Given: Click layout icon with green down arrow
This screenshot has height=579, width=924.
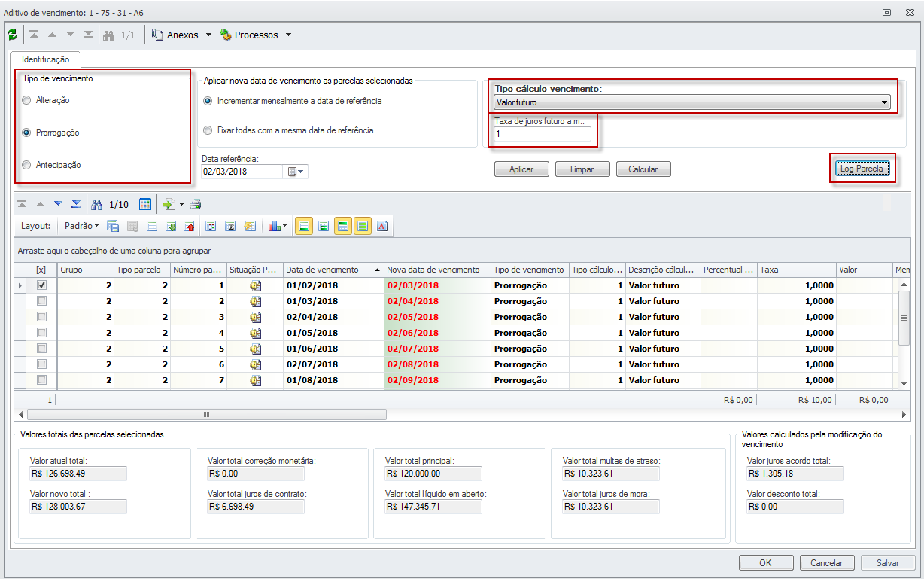Looking at the screenshot, I should tap(171, 226).
